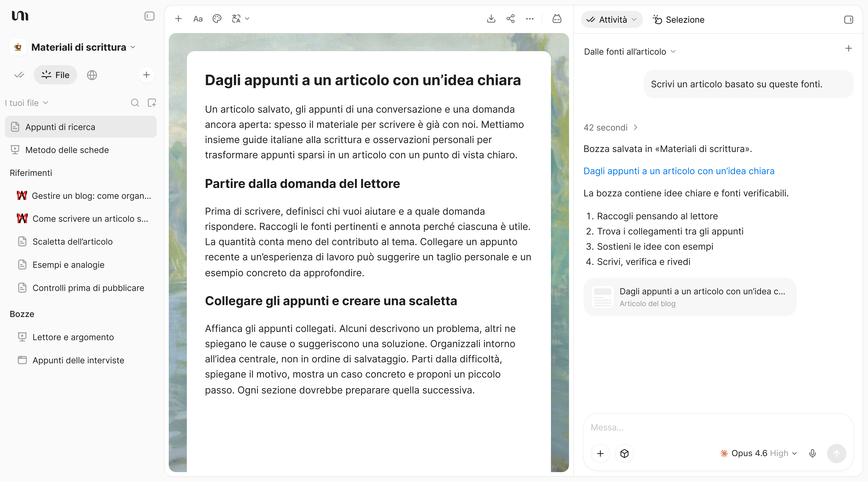Toggle the left sidebar panel icon
The width and height of the screenshot is (868, 482).
coord(149,16)
